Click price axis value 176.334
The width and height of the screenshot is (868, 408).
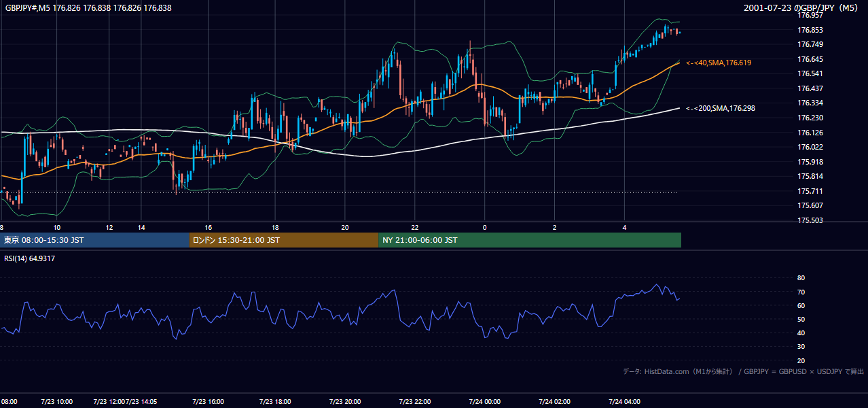(x=810, y=103)
